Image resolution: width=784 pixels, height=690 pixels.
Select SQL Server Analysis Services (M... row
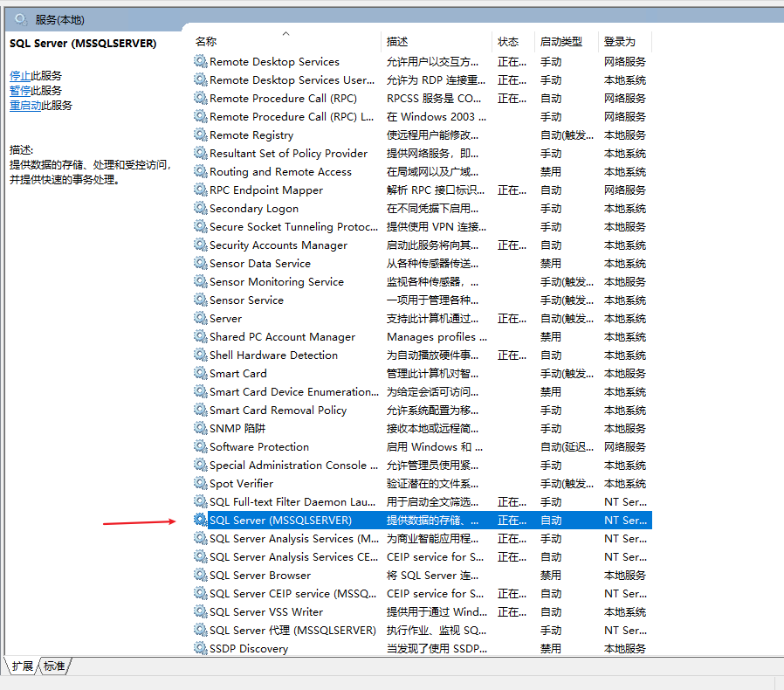(423, 538)
